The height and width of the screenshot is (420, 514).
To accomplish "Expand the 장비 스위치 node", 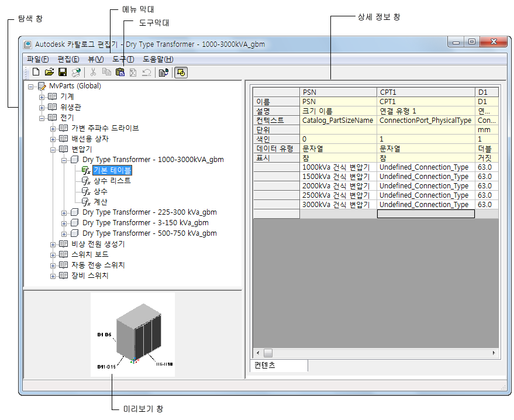I will tap(53, 277).
